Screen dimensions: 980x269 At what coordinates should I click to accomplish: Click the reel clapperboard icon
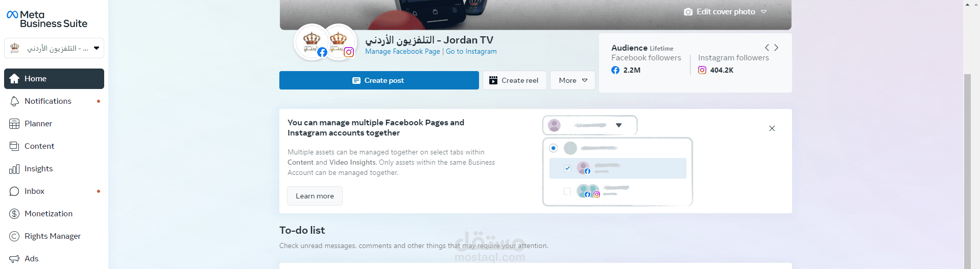(493, 80)
